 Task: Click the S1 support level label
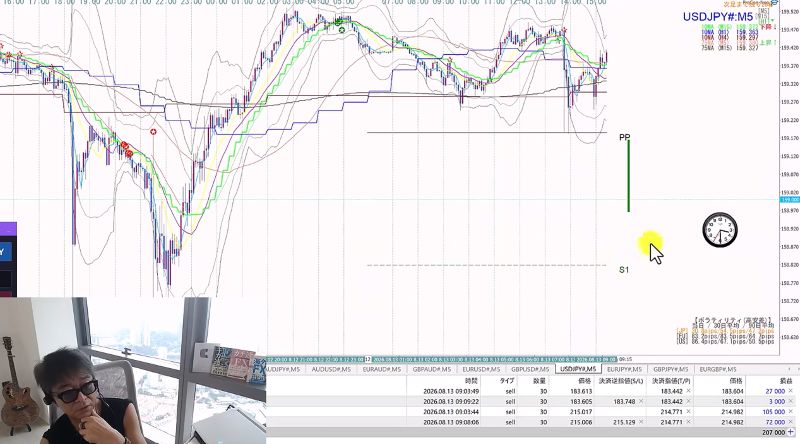[624, 270]
